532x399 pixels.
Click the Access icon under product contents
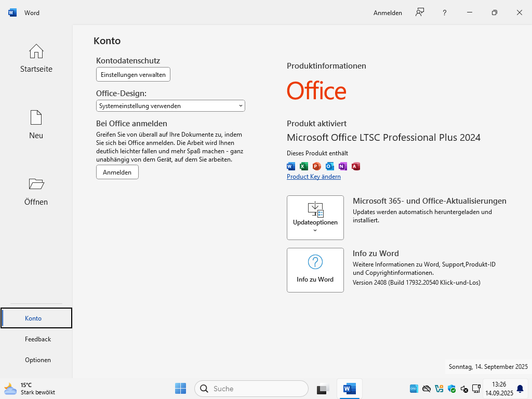(x=355, y=166)
